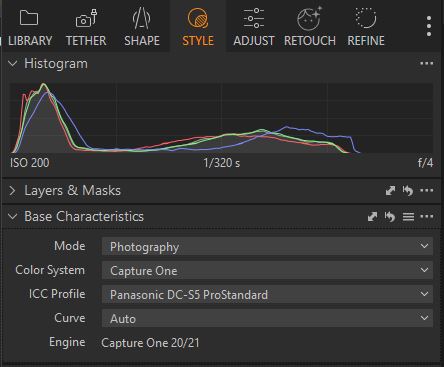Open Base Characteristics options menu
The width and height of the screenshot is (444, 367).
pyautogui.click(x=427, y=217)
